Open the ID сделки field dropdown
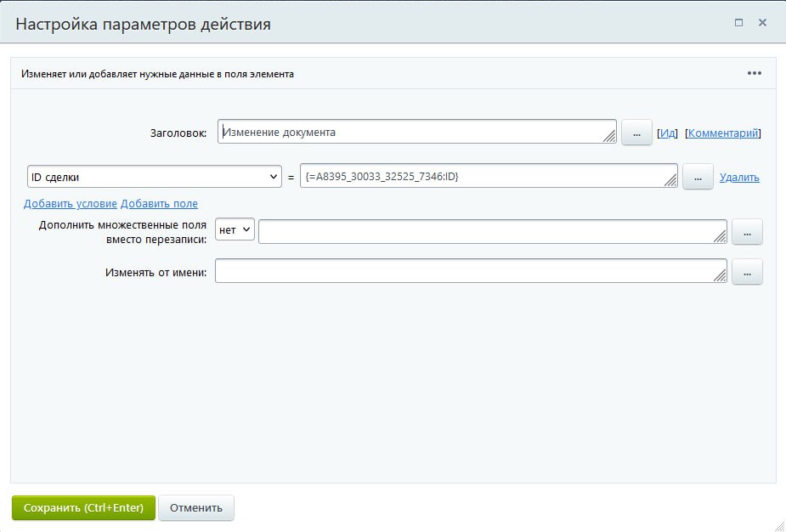This screenshot has height=532, width=786. [155, 177]
